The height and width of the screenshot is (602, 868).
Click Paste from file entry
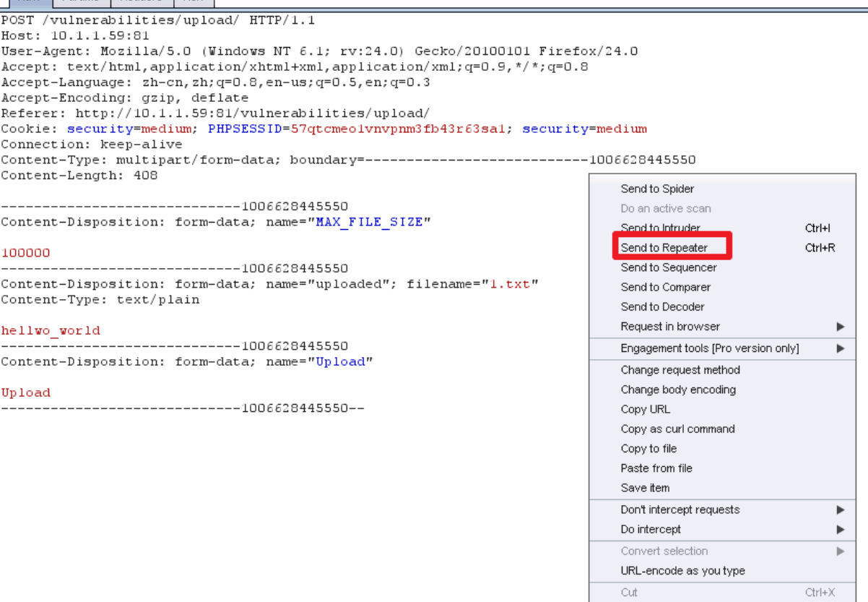656,468
